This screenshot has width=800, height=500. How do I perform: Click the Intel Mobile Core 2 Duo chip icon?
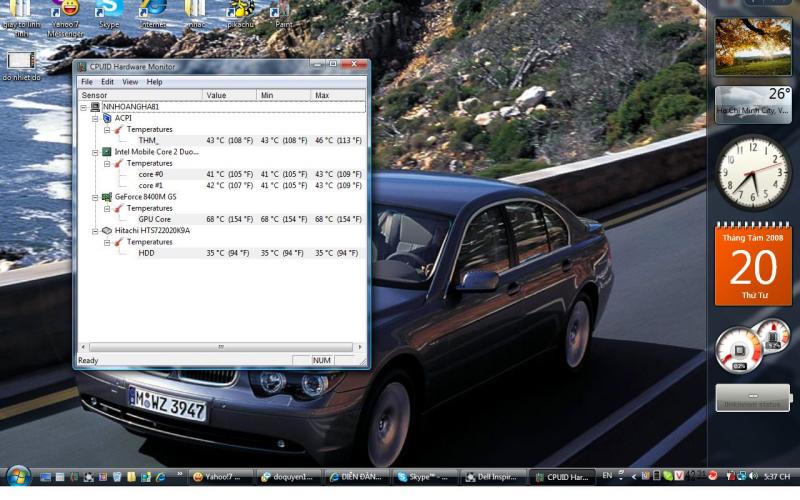pyautogui.click(x=107, y=152)
